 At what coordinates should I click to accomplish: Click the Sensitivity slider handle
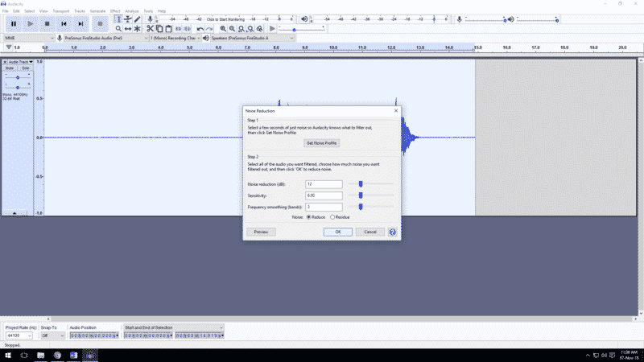click(361, 195)
